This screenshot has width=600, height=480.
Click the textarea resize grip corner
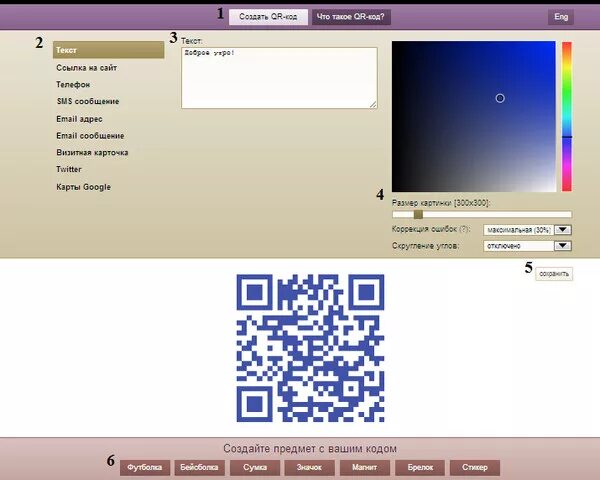pos(373,104)
